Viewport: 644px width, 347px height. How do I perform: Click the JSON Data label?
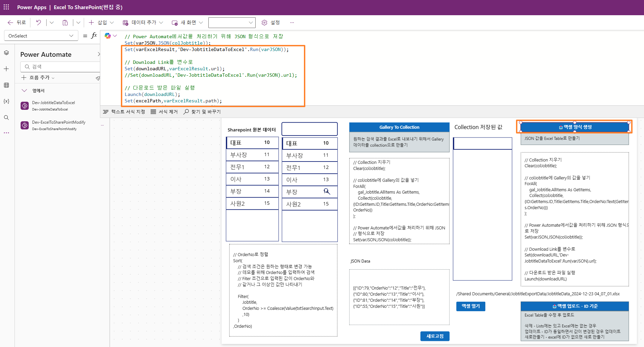[360, 261]
